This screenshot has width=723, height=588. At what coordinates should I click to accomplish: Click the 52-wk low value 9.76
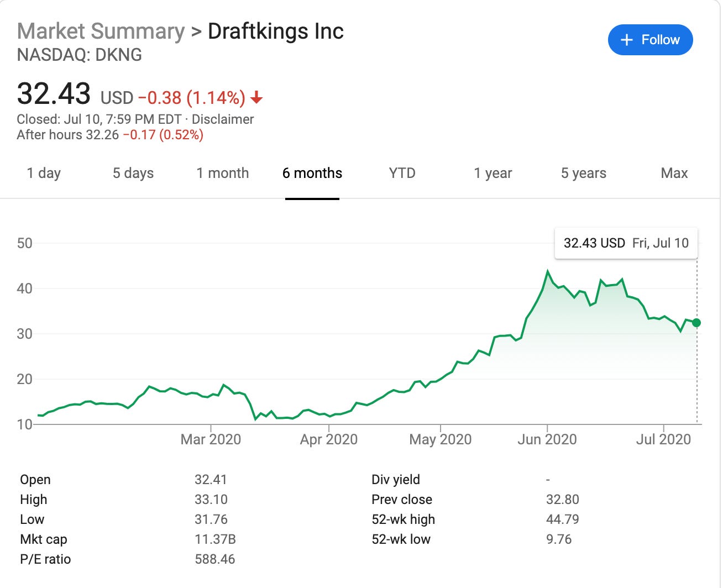click(559, 539)
